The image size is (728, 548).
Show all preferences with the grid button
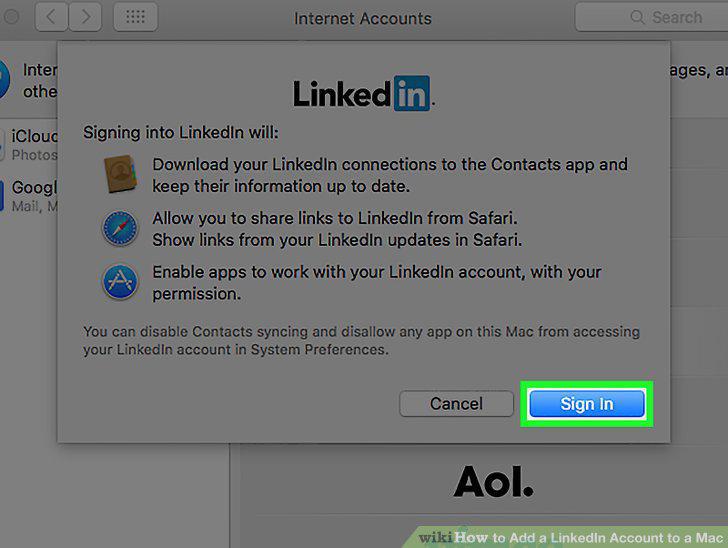[x=136, y=17]
